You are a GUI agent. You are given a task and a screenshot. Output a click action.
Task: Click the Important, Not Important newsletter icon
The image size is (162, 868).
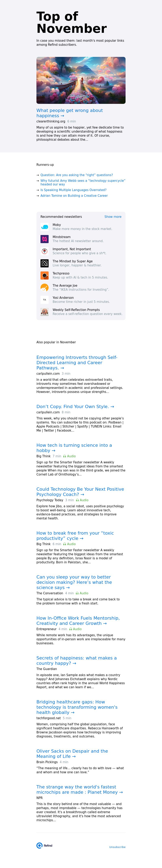[45, 251]
